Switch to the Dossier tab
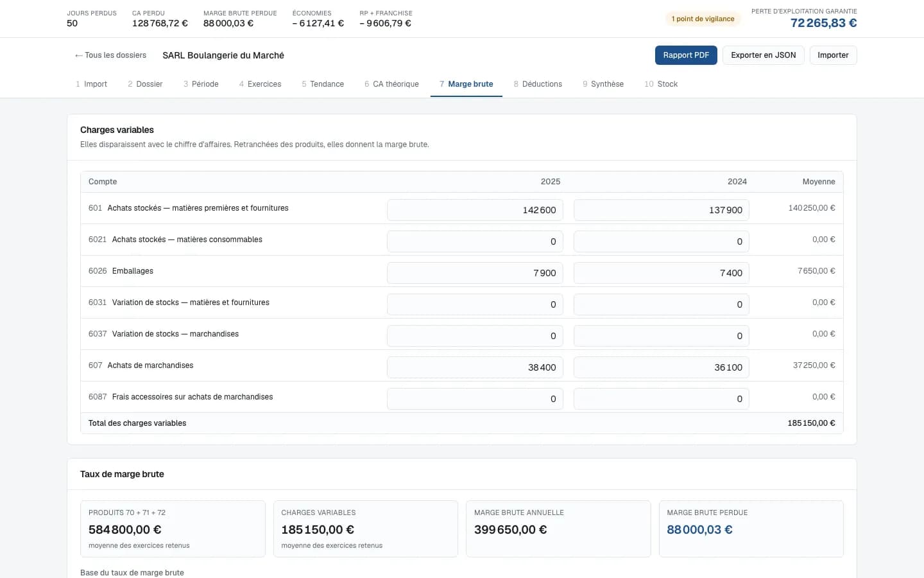Viewport: 924px width, 578px height. pos(145,84)
